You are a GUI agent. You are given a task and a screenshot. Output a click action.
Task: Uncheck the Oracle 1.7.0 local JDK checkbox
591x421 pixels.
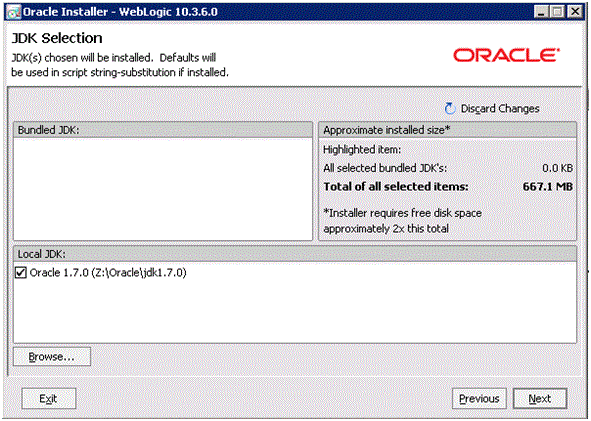(x=21, y=273)
